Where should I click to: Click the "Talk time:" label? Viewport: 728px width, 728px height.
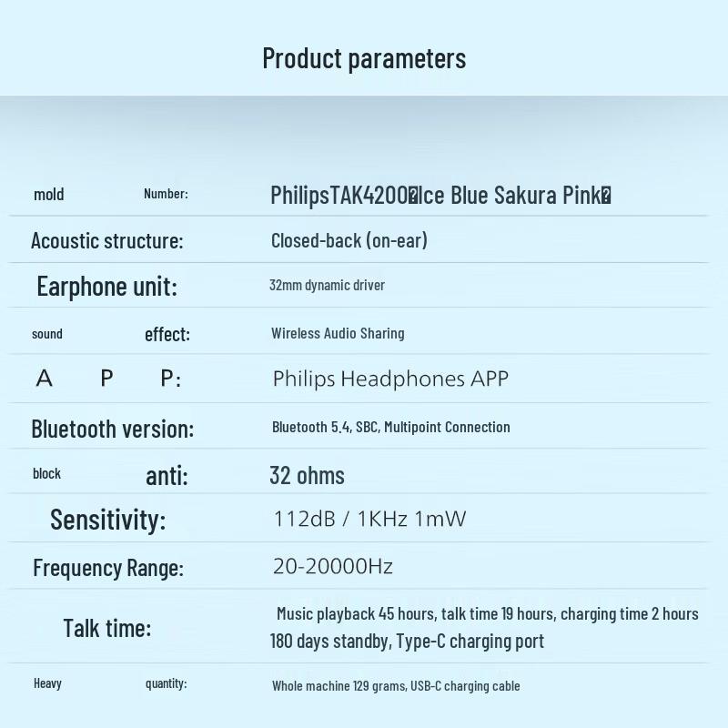pos(106,627)
